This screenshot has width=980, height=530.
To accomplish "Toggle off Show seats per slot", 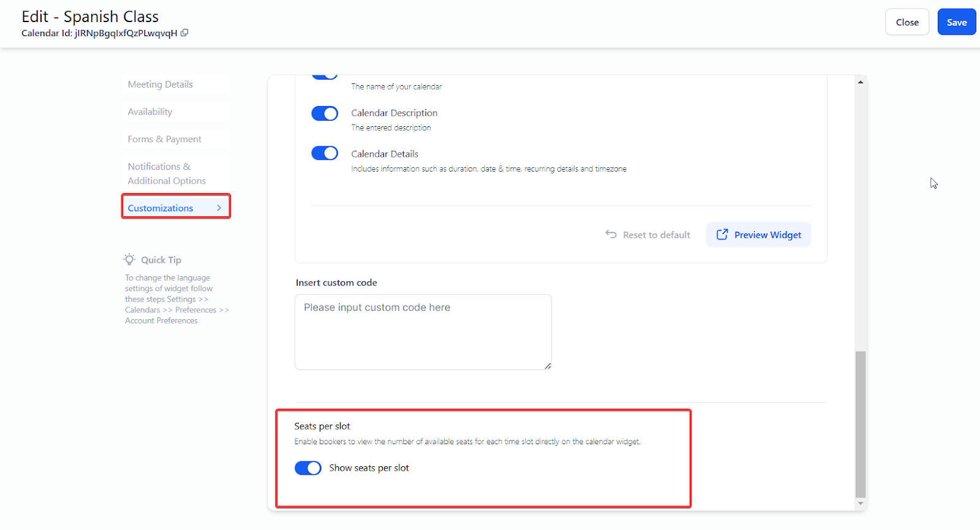I will click(x=308, y=468).
